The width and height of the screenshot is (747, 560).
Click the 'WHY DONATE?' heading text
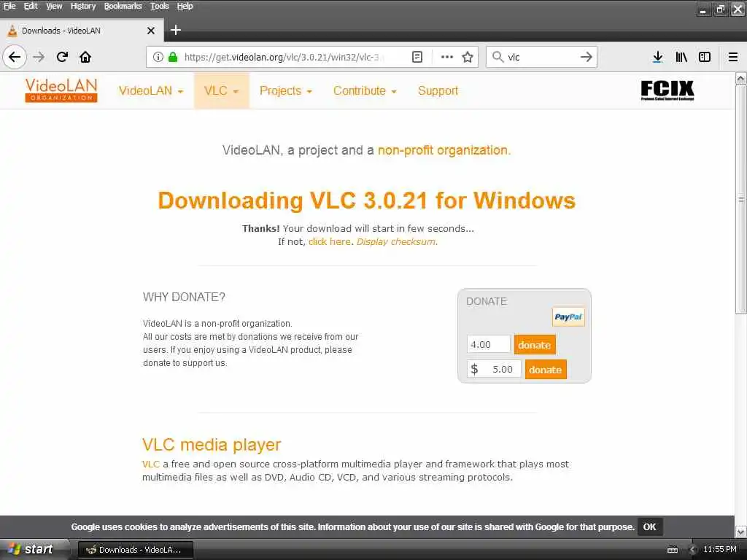(x=184, y=297)
